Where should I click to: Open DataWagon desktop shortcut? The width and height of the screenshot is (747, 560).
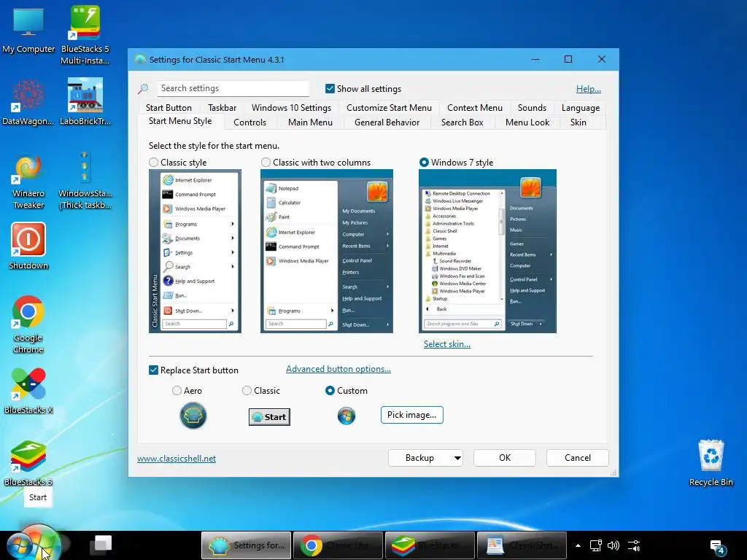point(28,102)
